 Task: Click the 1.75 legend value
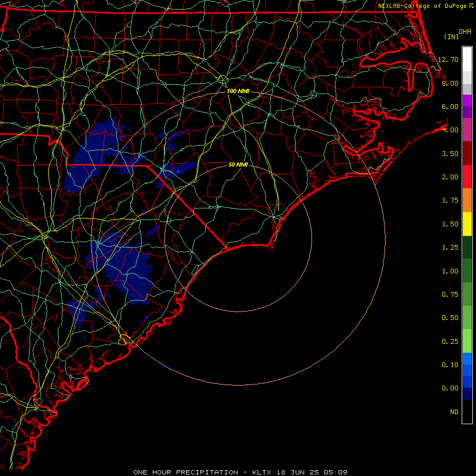click(x=450, y=200)
